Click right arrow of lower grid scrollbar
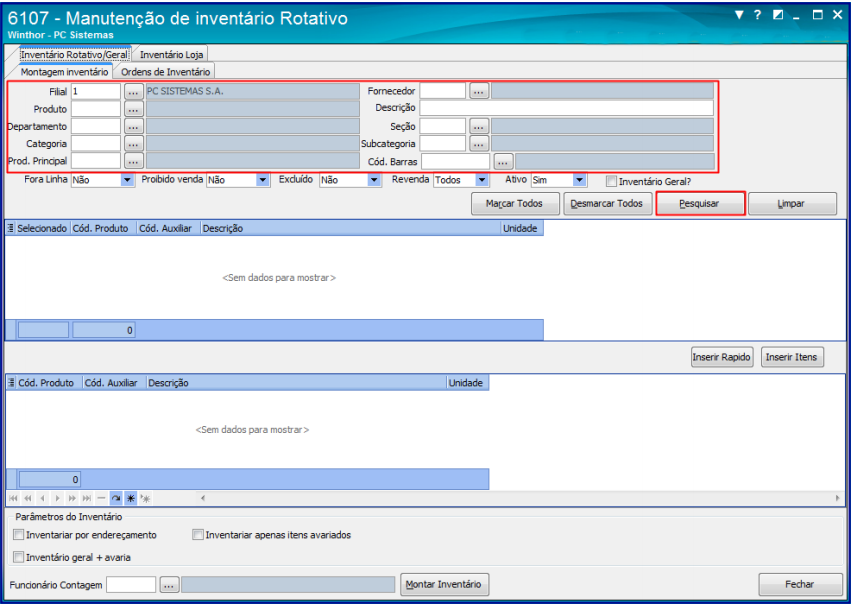The image size is (851, 605). 837,498
